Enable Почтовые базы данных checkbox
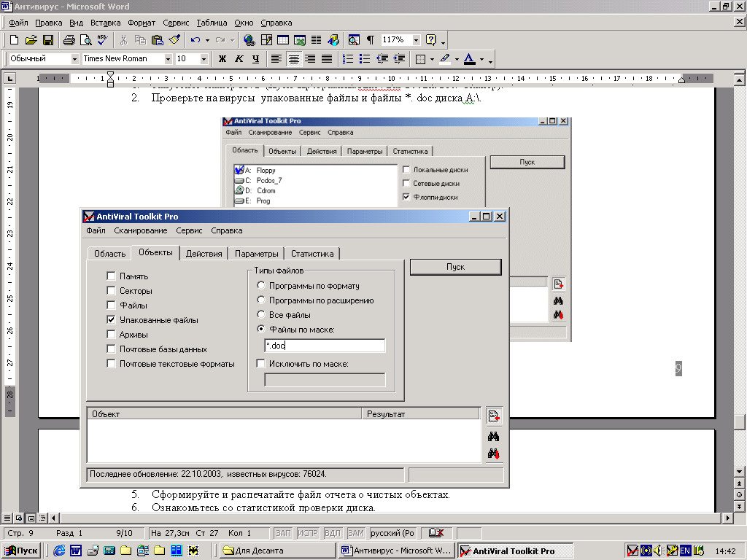The height and width of the screenshot is (560, 747). [111, 349]
